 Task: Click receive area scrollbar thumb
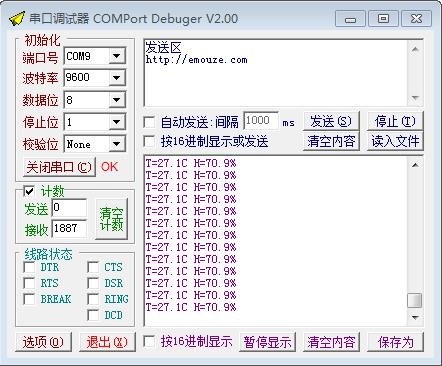(415, 300)
